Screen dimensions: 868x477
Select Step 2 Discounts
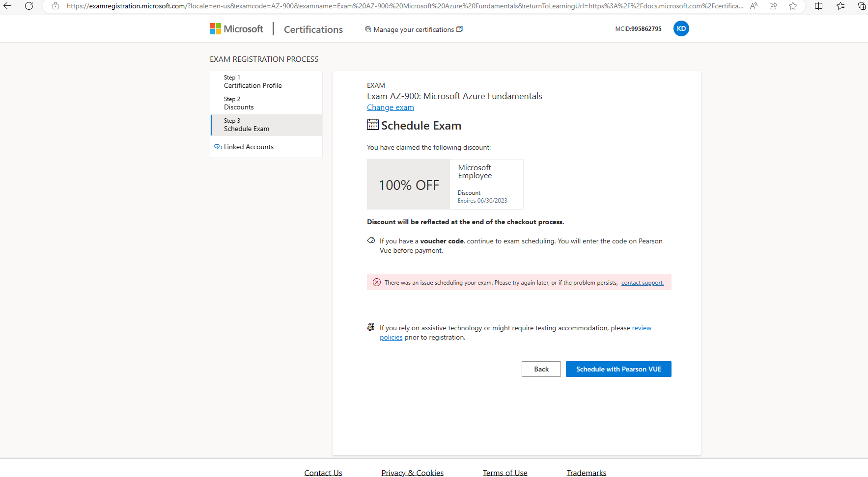266,103
